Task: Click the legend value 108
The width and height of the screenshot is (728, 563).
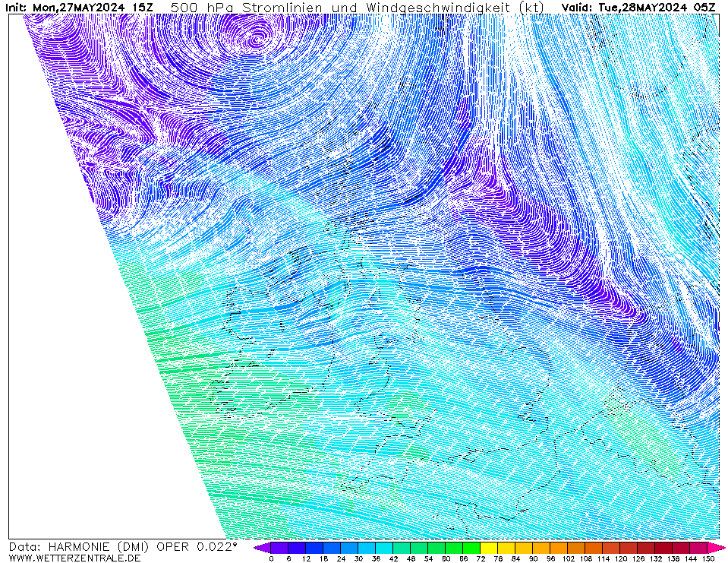Action: click(x=585, y=558)
